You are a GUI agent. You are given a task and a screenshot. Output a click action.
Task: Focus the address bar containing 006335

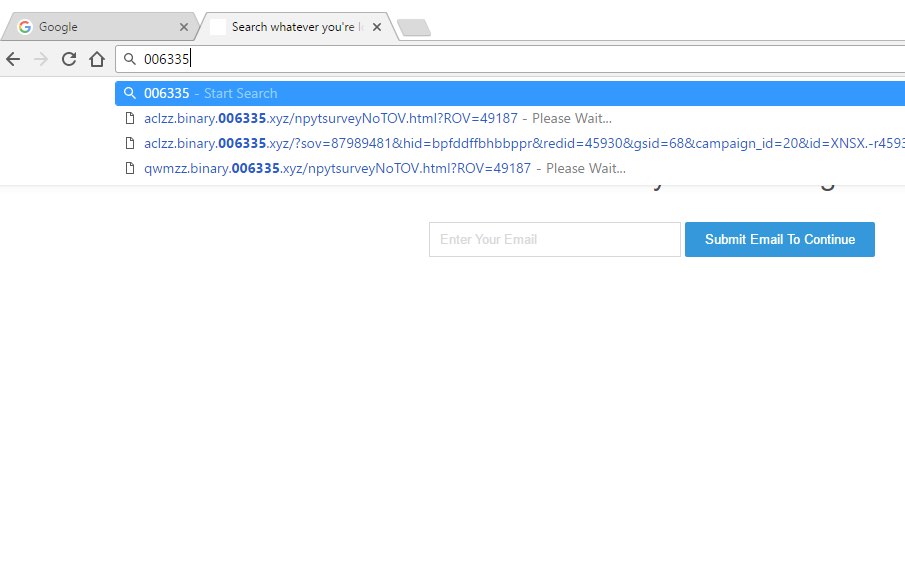point(500,59)
